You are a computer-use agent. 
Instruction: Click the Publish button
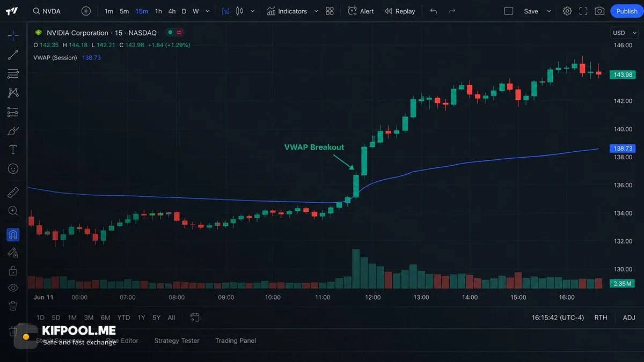pyautogui.click(x=627, y=11)
